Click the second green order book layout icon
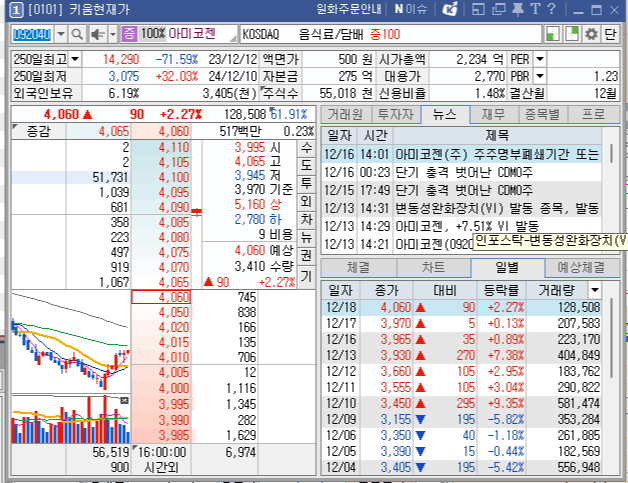 coord(572,34)
